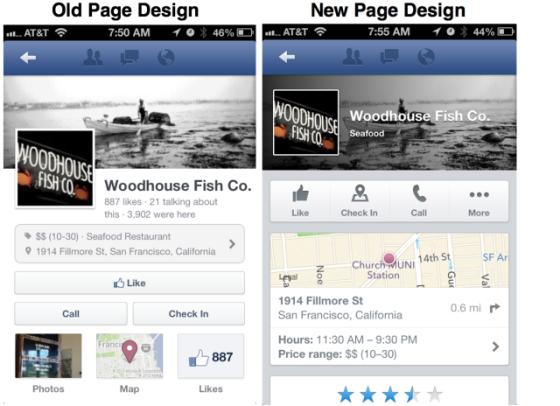This screenshot has height=406, width=560.
Task: Tap the wide Like button in old design
Action: 130,283
